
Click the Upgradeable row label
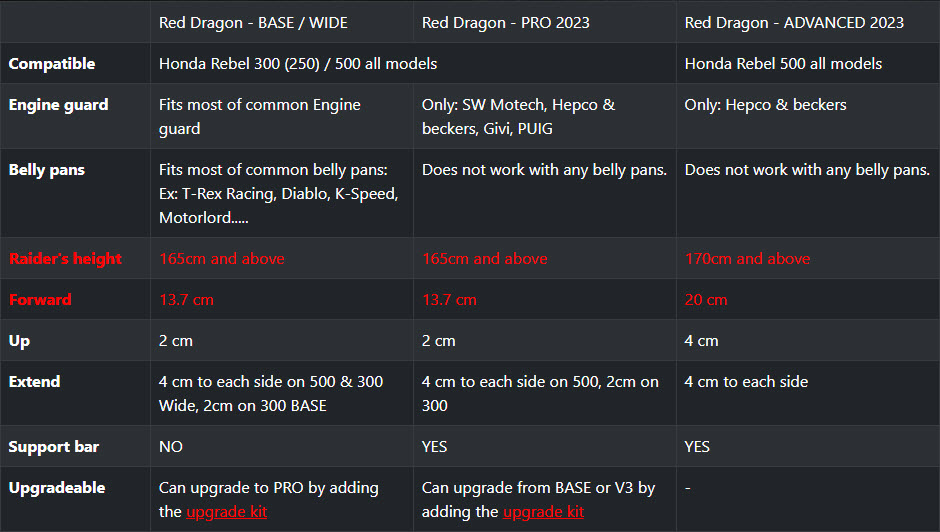click(57, 488)
